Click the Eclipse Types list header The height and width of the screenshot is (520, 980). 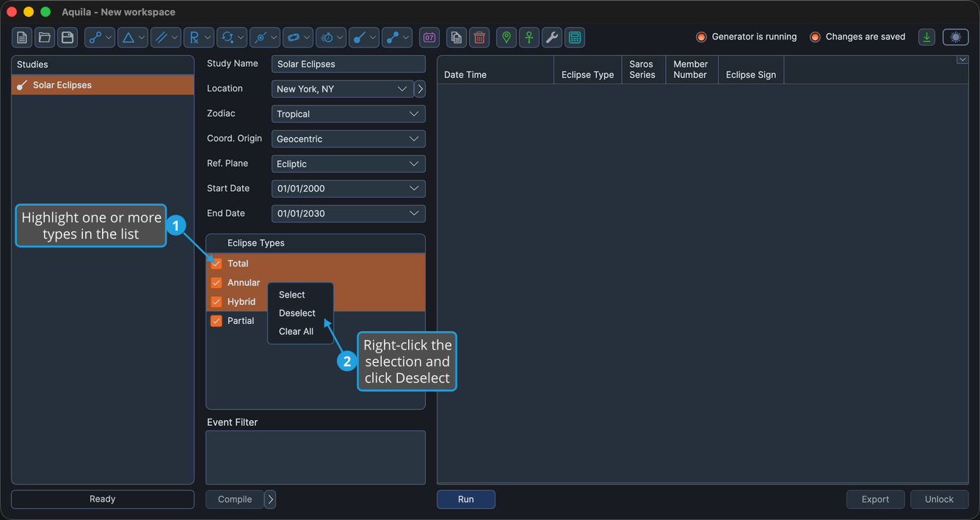(316, 243)
